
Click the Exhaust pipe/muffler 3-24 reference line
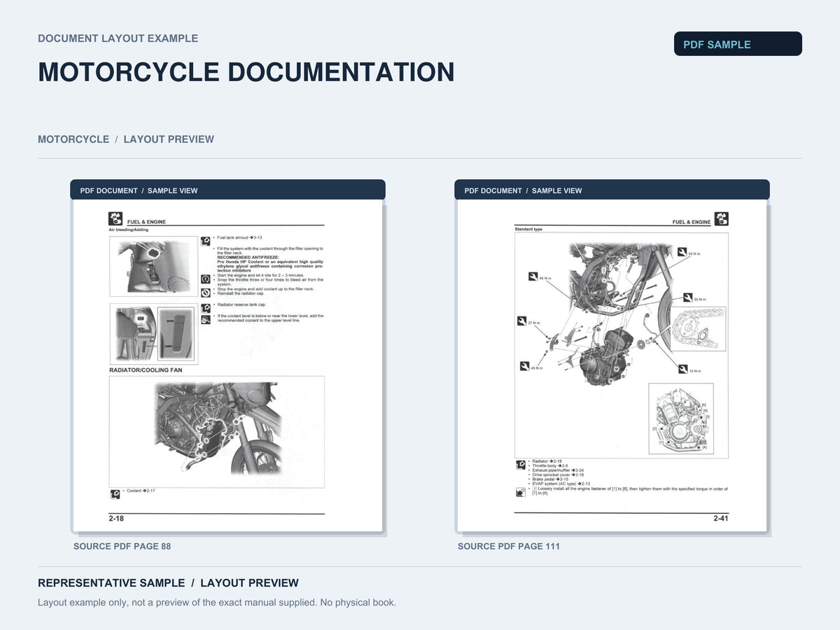pos(558,470)
